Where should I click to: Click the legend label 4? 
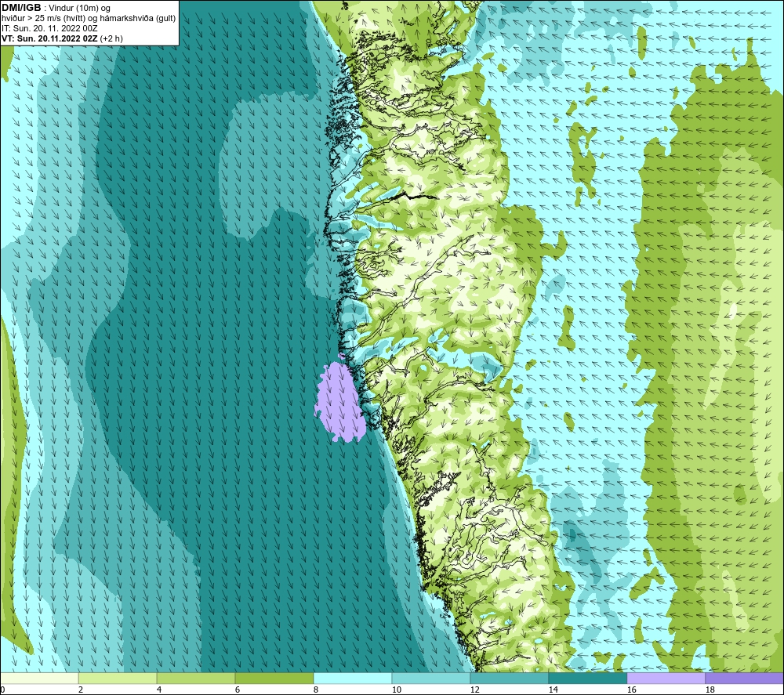[159, 690]
